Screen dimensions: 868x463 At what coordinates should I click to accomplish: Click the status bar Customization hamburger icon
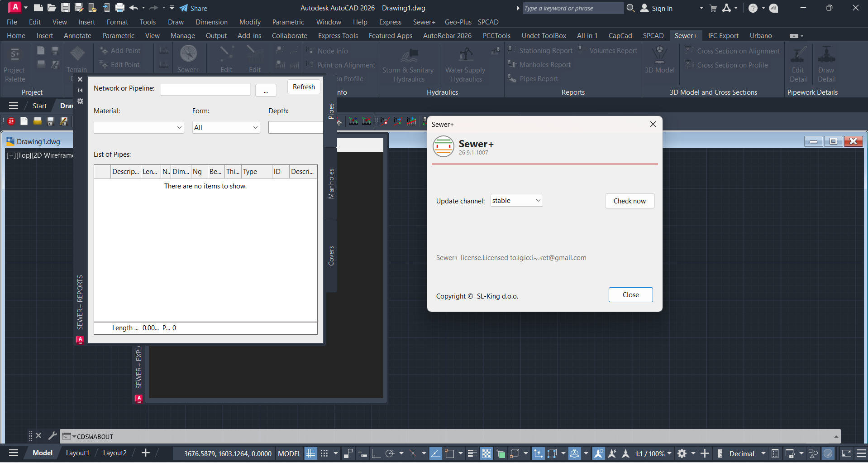[x=861, y=453]
